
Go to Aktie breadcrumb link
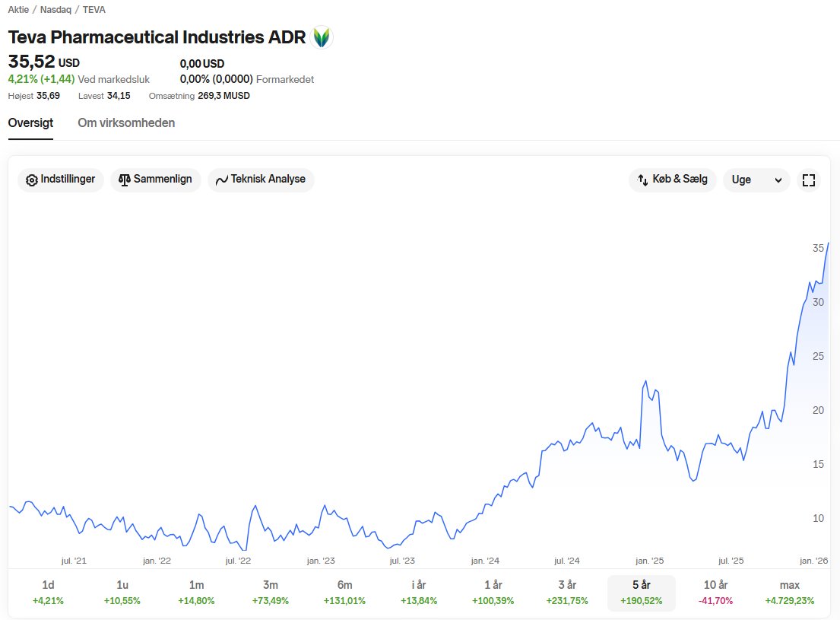18,10
